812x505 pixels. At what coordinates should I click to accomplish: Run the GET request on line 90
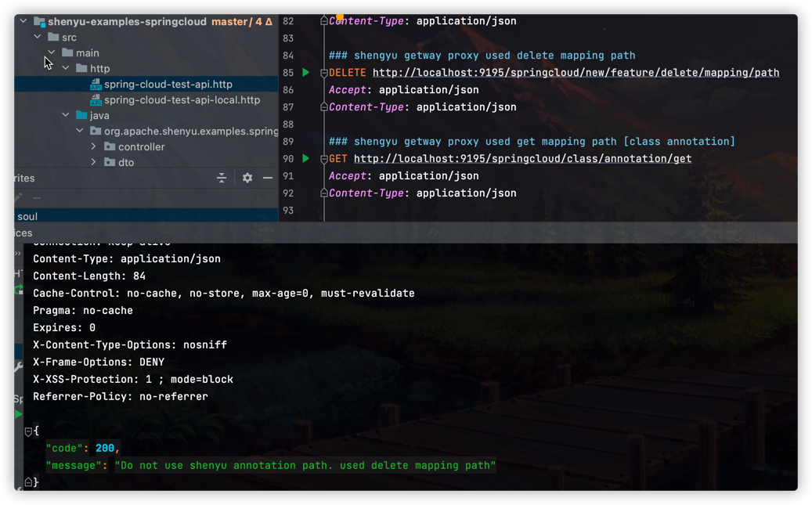pos(305,159)
